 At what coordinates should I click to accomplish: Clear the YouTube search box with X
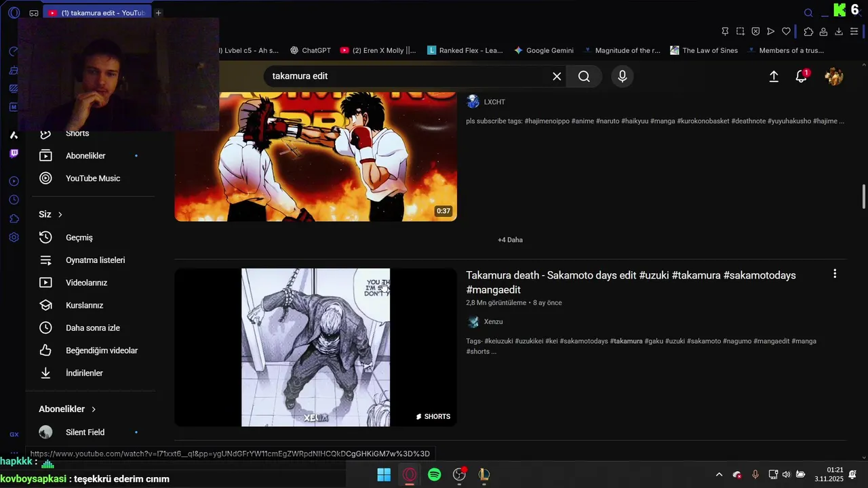point(557,77)
